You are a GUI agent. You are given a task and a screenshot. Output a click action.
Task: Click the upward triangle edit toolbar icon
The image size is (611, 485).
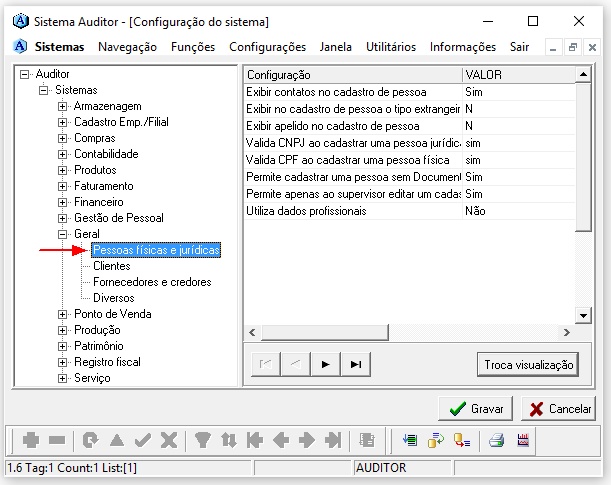coord(117,440)
